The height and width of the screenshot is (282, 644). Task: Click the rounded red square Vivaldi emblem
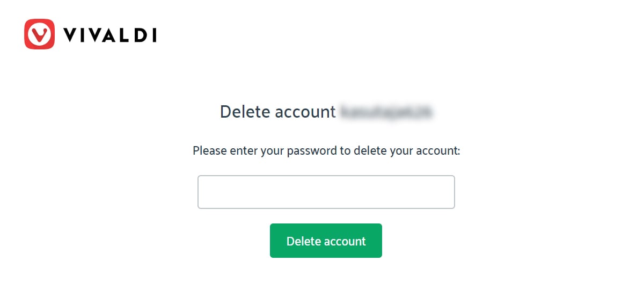click(39, 34)
